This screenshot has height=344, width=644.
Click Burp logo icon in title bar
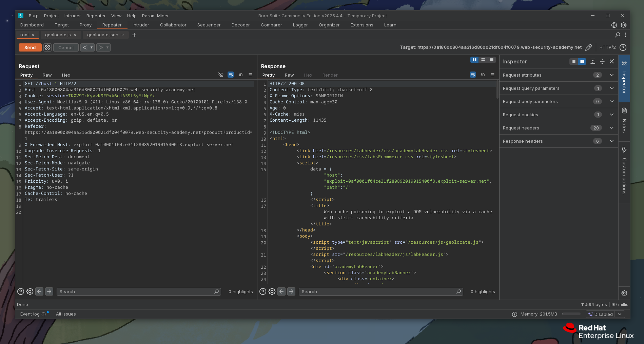coord(21,16)
